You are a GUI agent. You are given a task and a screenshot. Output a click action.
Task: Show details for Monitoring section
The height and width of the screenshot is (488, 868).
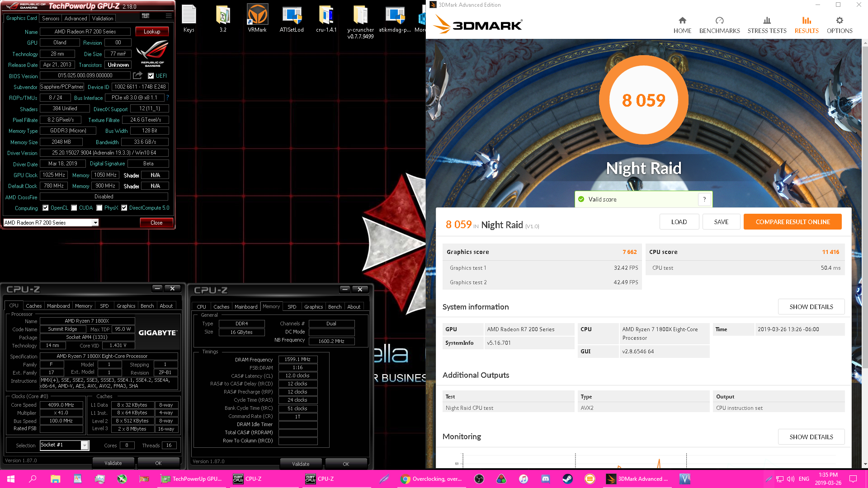pos(811,437)
